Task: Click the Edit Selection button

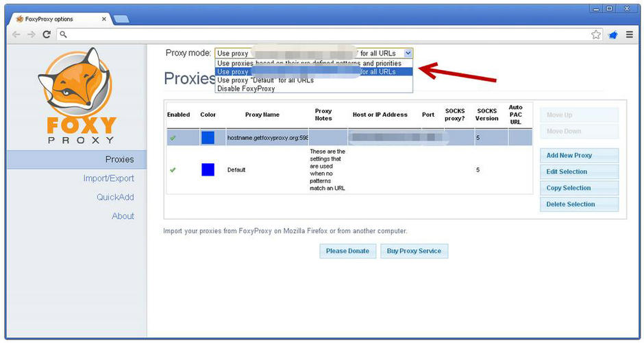Action: click(579, 171)
